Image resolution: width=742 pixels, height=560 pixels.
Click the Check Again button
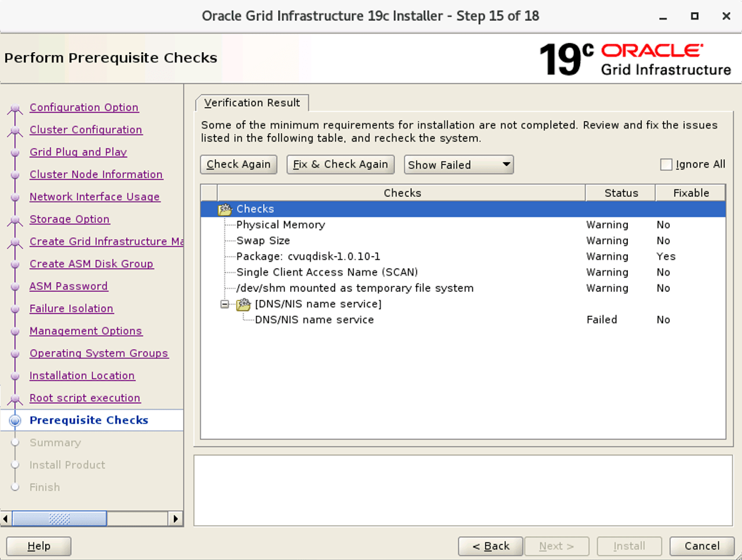(238, 164)
